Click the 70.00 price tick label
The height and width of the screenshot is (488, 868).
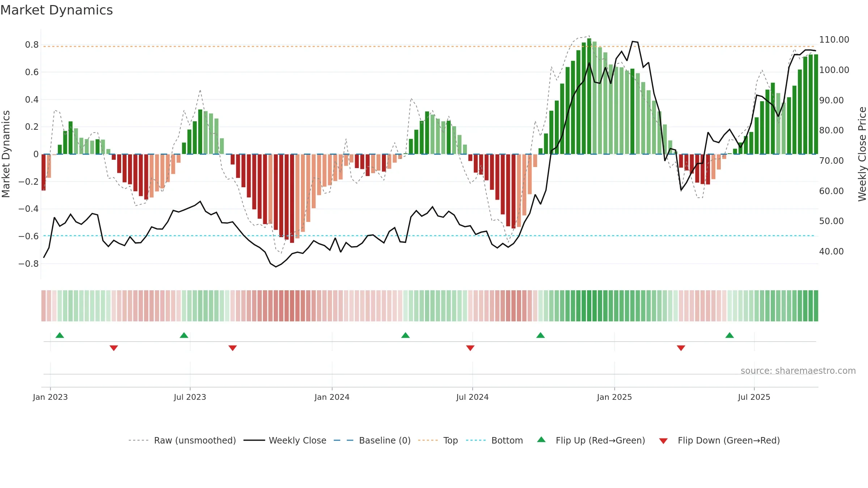tap(831, 160)
